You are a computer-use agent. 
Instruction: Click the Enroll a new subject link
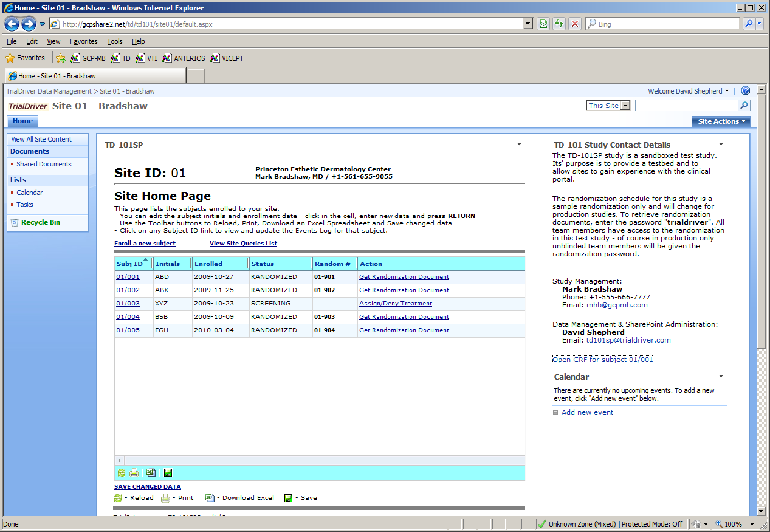point(145,244)
